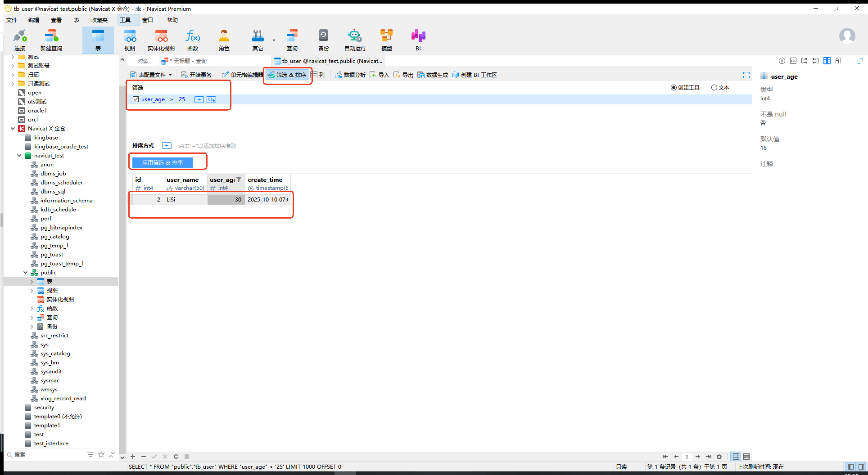Screen dimensions: 868x475
Task: Collapse the navicat_test database node
Action: 19,156
